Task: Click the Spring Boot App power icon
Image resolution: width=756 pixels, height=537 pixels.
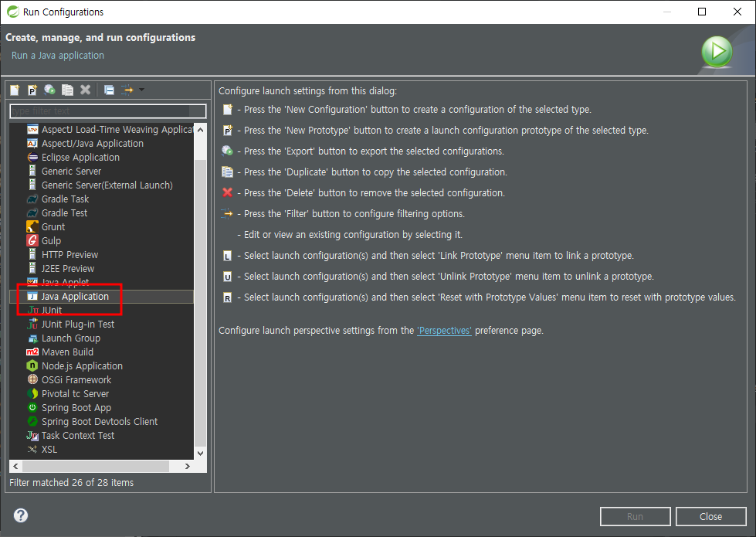Action: click(x=32, y=408)
